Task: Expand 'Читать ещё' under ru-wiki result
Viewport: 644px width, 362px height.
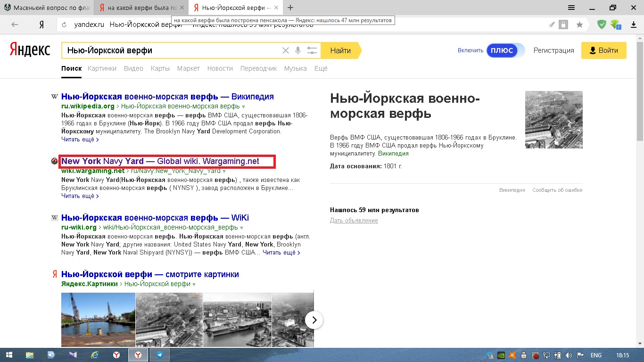Action: pos(281,253)
